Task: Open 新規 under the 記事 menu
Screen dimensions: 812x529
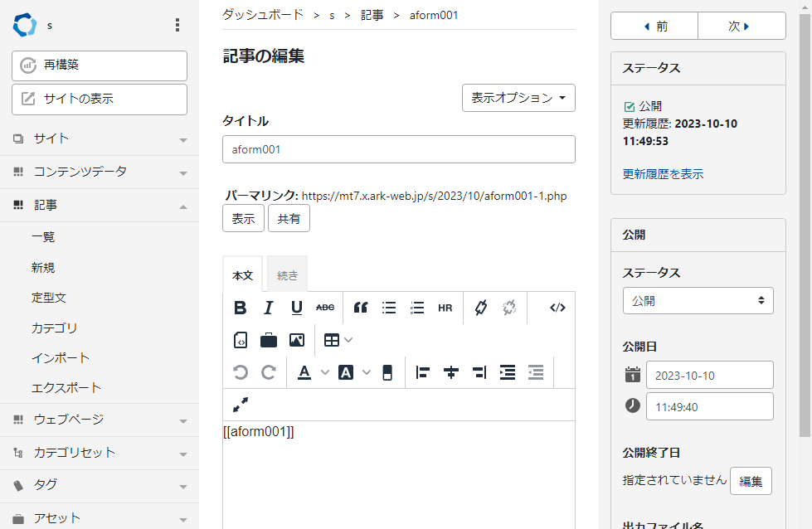Action: click(x=43, y=268)
